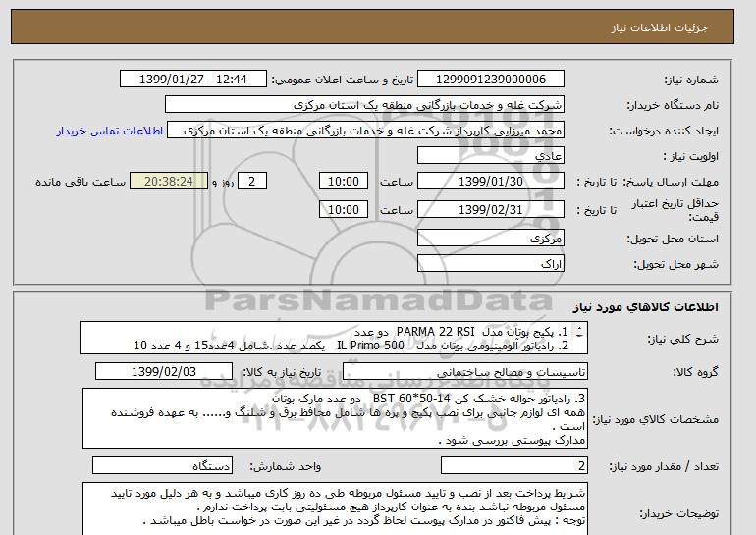This screenshot has width=756, height=535.
Task: Click label مشخصات کالای مورد نیاز
Action: (x=656, y=419)
